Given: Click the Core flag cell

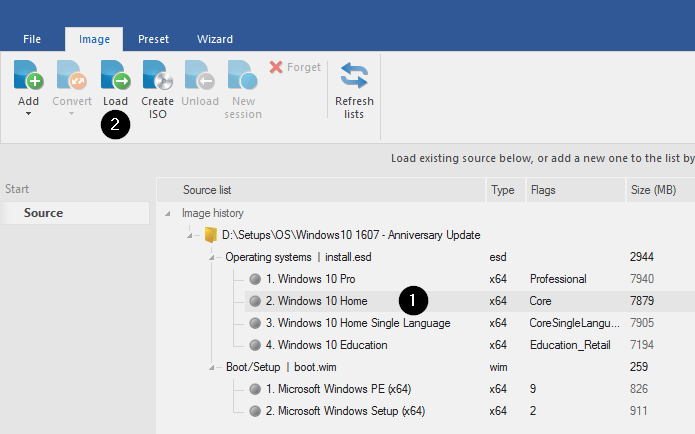Looking at the screenshot, I should tap(540, 301).
